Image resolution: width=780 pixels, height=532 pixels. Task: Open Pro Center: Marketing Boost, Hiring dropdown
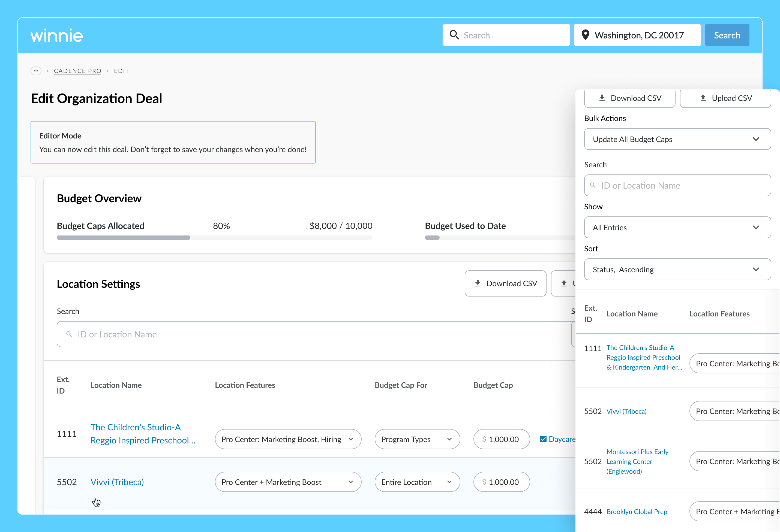[288, 439]
